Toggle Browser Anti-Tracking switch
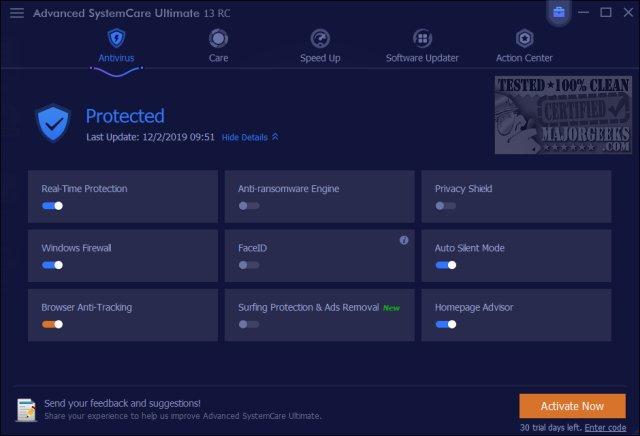The image size is (640, 436). pyautogui.click(x=52, y=324)
